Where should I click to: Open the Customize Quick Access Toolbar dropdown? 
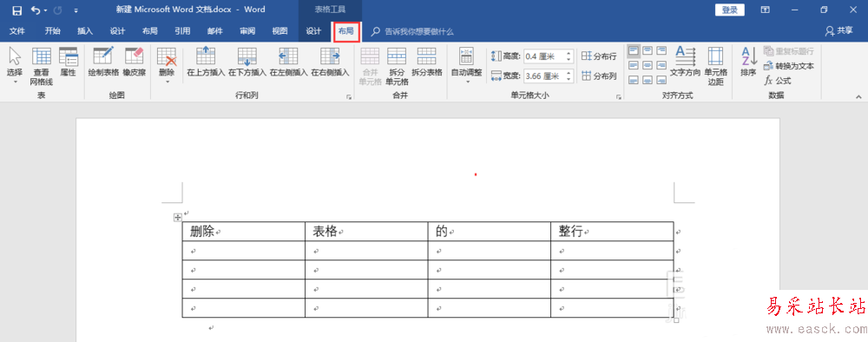[x=76, y=10]
